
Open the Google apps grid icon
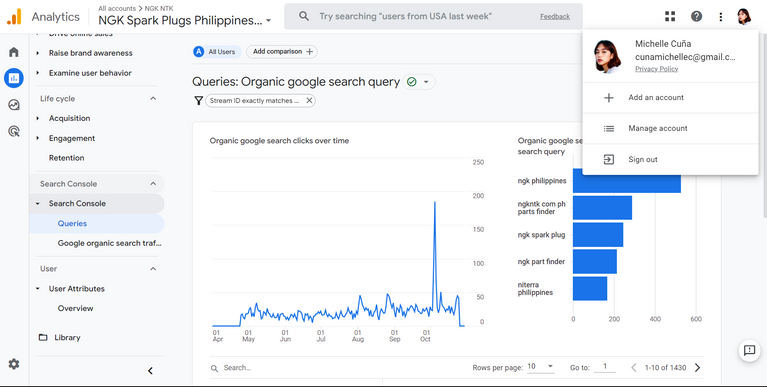point(670,17)
